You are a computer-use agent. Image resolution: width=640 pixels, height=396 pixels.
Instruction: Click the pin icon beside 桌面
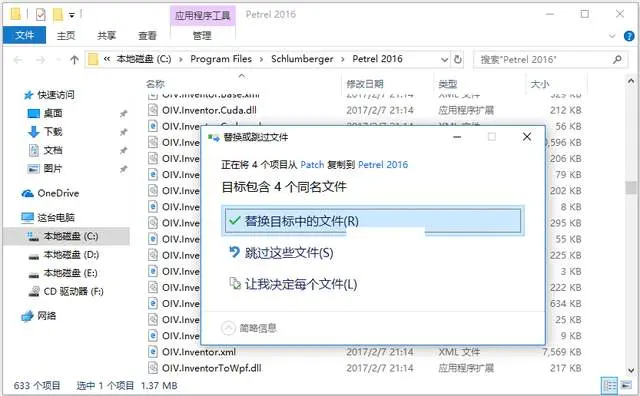click(123, 113)
